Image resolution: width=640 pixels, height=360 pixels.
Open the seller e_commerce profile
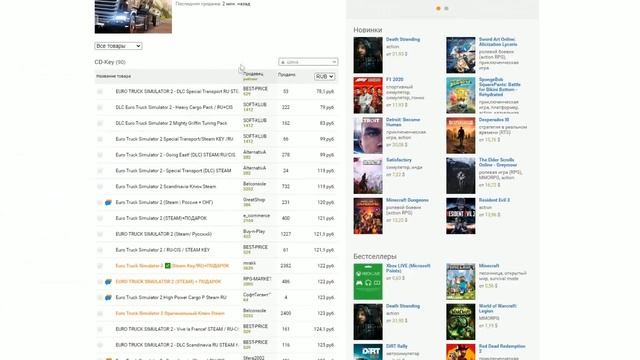[x=256, y=216]
